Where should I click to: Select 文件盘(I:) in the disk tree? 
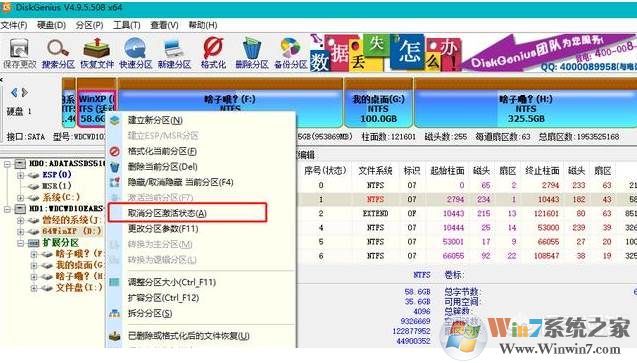79,287
